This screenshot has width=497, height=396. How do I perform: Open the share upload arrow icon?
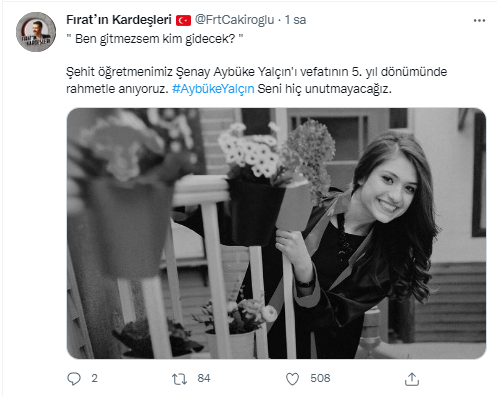[x=412, y=379]
